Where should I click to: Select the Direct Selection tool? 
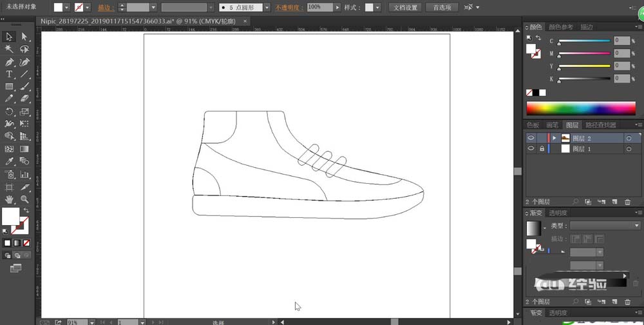(24, 37)
